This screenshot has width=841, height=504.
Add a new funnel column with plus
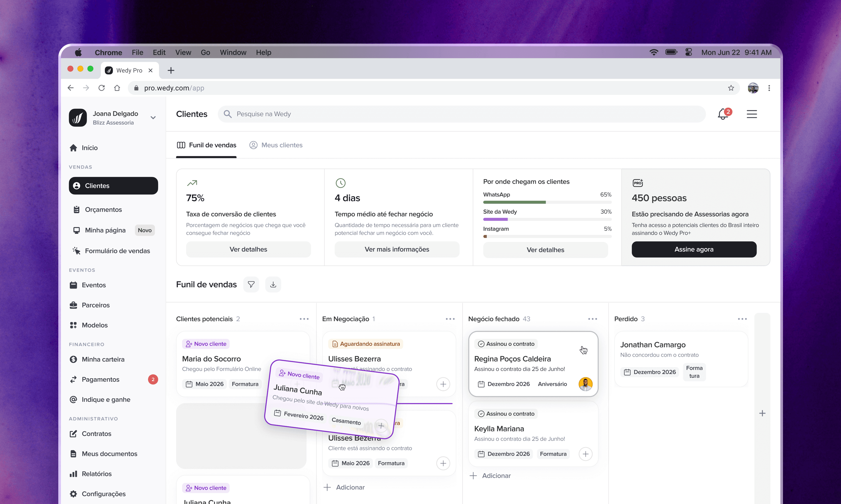762,413
